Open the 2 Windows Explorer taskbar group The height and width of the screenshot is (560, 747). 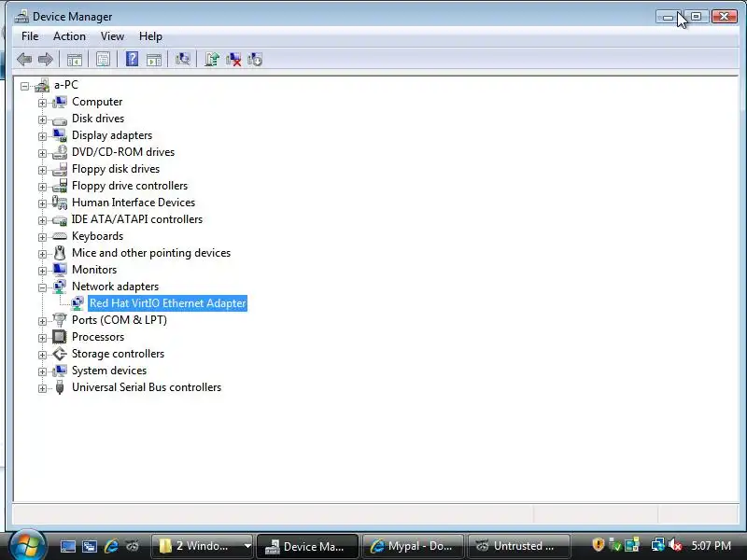coord(204,546)
